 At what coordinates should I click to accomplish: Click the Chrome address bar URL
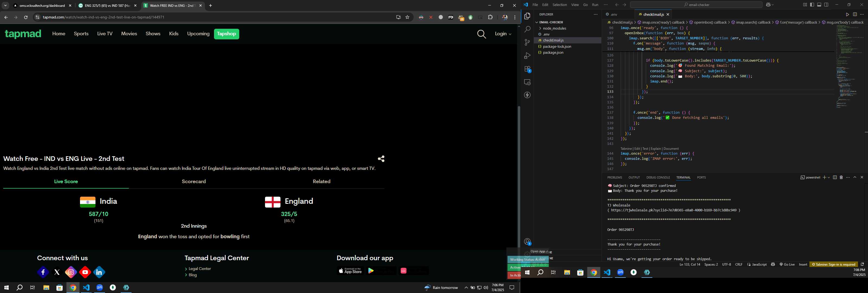(x=104, y=17)
